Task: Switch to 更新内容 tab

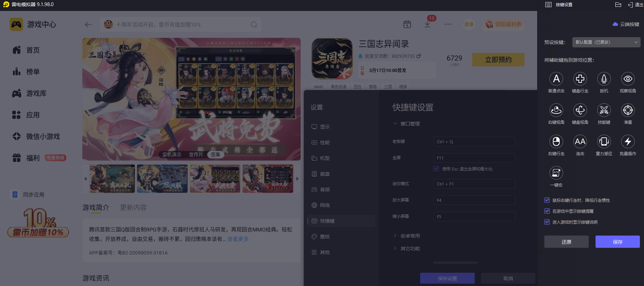Action: 133,208
